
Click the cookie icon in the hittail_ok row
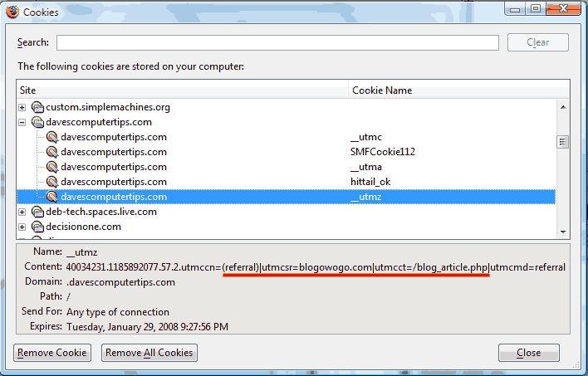52,182
